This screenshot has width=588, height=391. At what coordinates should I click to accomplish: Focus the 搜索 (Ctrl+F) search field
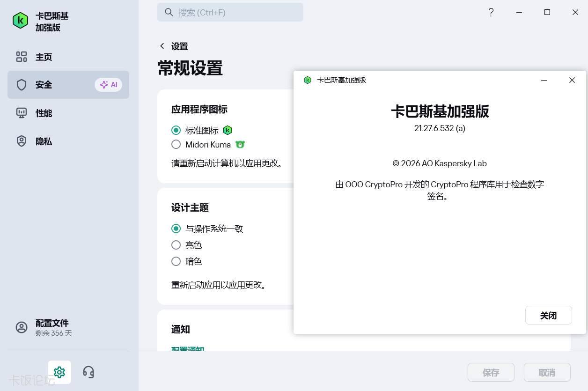230,12
